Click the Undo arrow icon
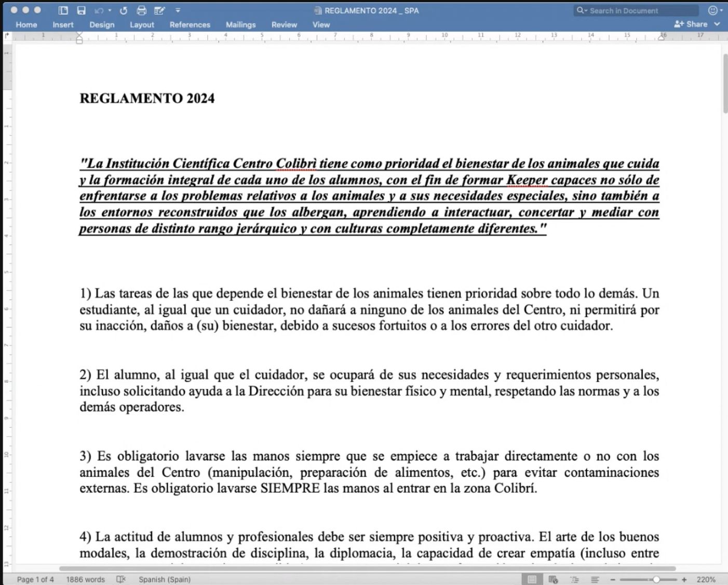Image resolution: width=728 pixels, height=585 pixels. 99,10
